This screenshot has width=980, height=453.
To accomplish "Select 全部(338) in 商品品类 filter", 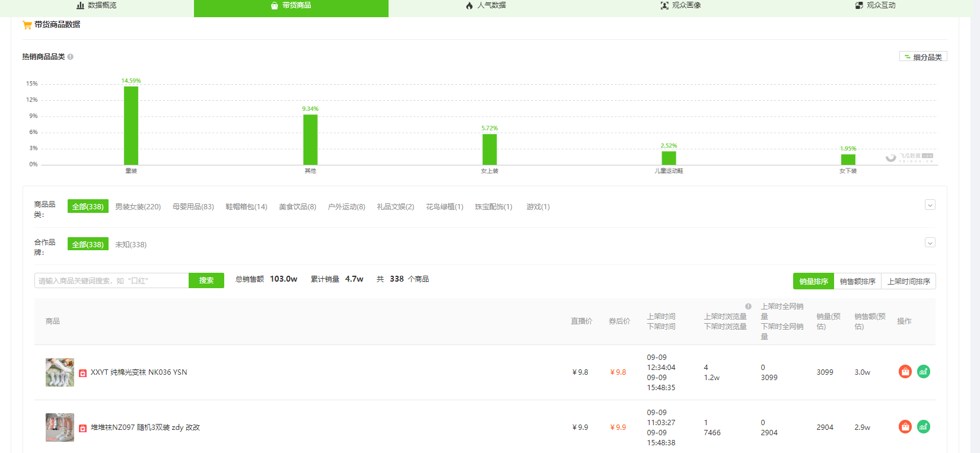I will [88, 206].
